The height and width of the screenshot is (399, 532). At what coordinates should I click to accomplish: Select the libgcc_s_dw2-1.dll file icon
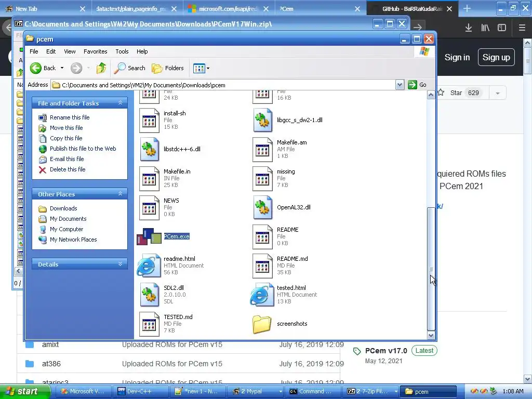(x=262, y=120)
